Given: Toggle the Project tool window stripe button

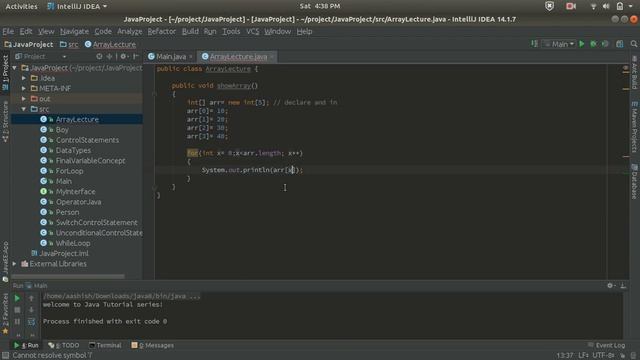Looking at the screenshot, I should tap(5, 73).
